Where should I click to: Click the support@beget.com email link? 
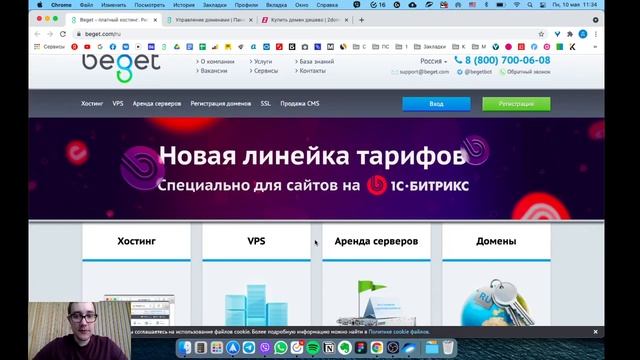coord(424,72)
